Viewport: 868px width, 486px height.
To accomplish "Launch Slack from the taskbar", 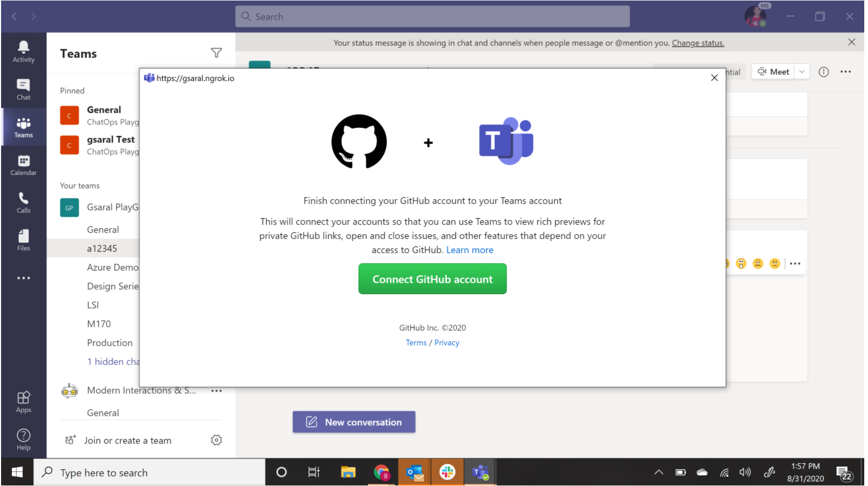I will tap(447, 472).
